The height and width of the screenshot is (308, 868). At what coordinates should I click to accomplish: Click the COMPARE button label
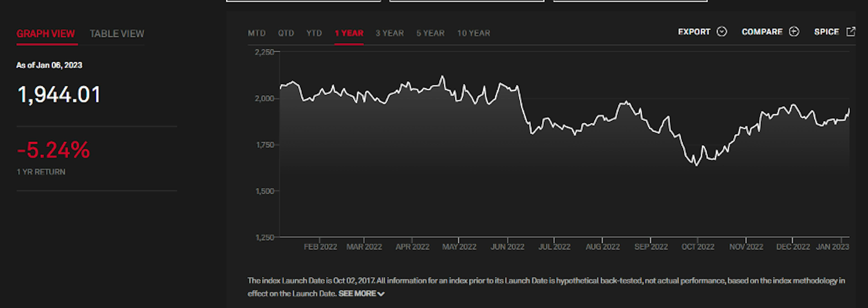(762, 32)
